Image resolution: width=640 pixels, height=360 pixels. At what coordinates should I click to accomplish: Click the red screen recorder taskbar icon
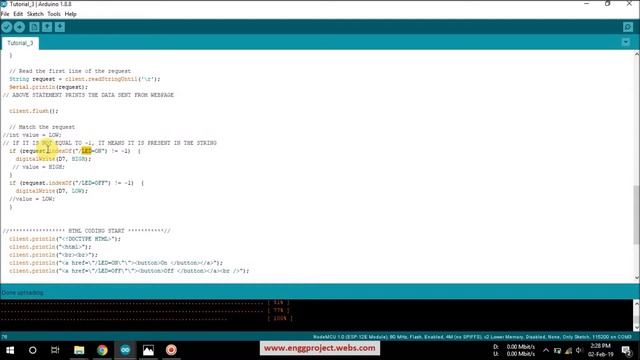[171, 350]
